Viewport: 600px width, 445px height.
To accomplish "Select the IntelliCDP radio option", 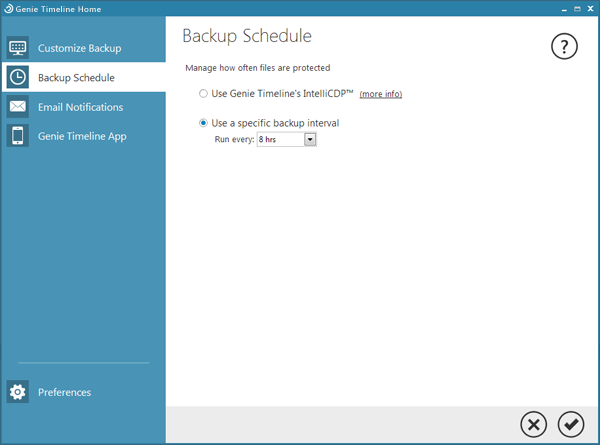I will pyautogui.click(x=203, y=93).
